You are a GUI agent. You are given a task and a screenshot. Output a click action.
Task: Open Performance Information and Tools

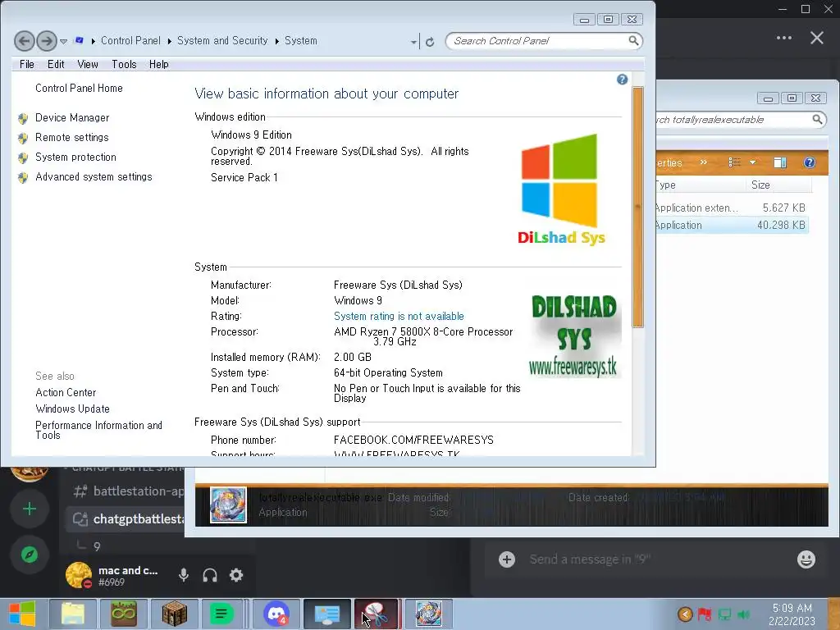98,430
